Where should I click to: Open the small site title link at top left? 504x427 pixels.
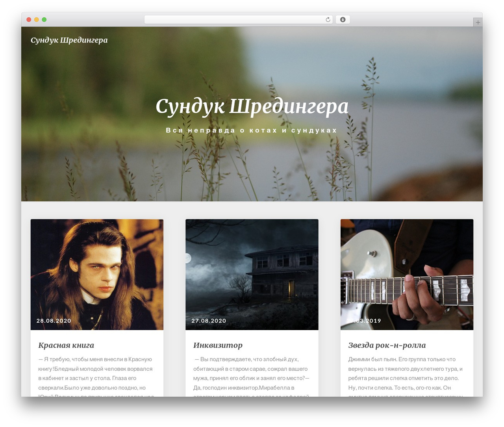coord(69,40)
